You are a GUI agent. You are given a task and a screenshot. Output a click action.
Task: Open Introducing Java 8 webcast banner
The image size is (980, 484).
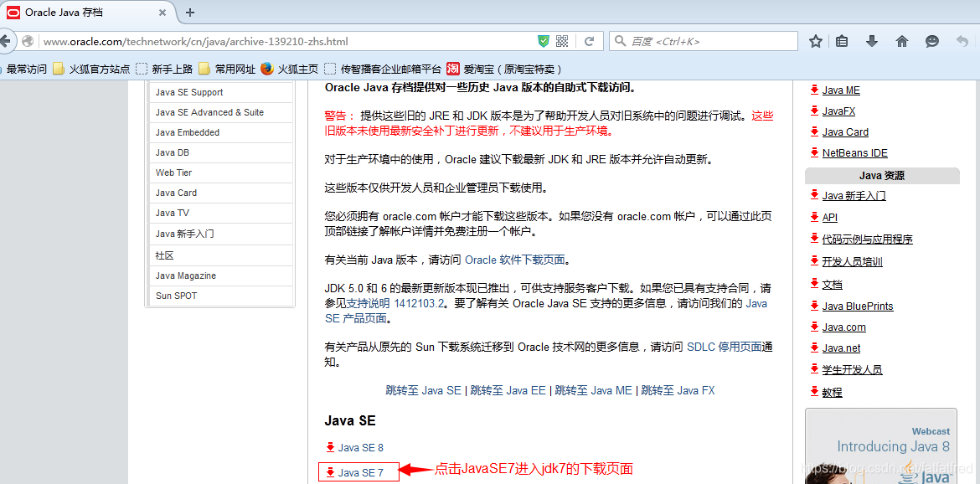coord(881,446)
